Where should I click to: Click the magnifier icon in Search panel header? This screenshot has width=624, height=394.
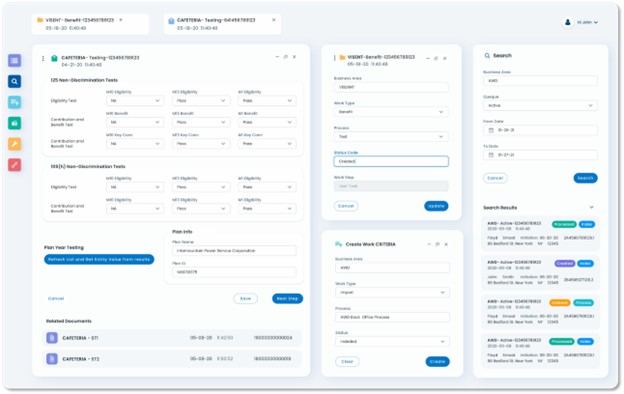487,56
